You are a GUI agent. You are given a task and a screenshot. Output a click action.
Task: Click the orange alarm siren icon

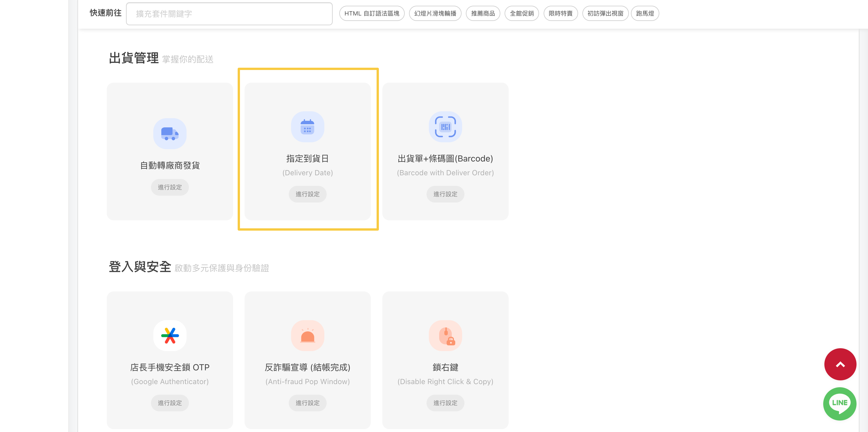click(307, 336)
